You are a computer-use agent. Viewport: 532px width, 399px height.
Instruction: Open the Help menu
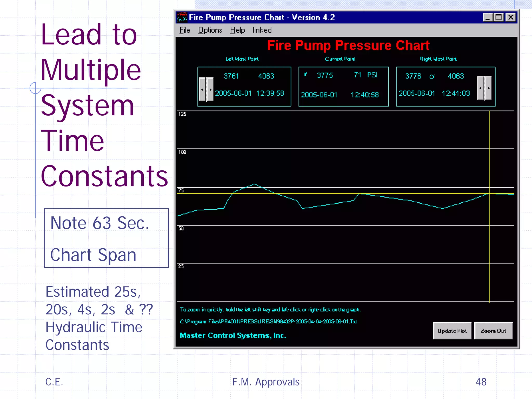237,30
